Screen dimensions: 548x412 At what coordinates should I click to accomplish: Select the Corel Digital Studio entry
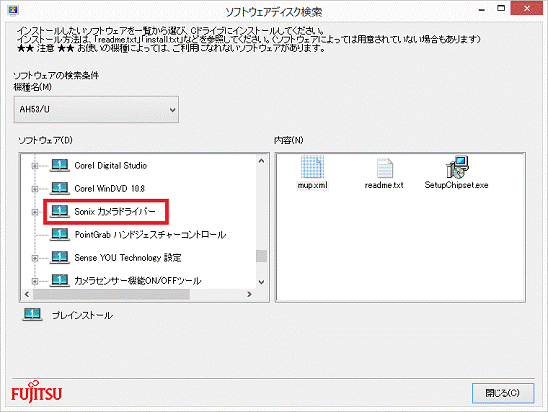coord(111,166)
